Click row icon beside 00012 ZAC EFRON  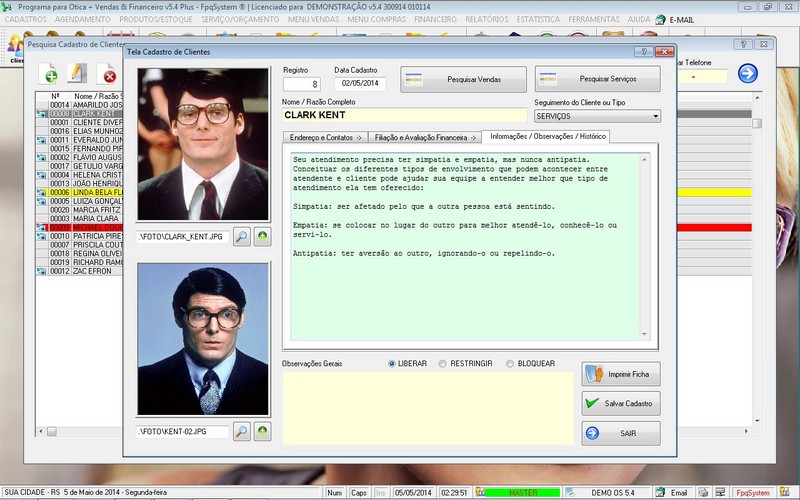point(41,271)
